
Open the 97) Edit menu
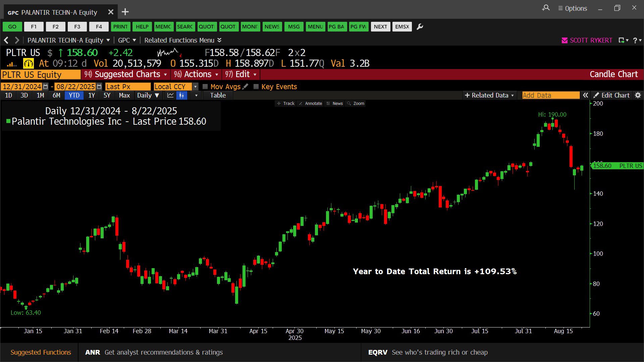pos(241,74)
